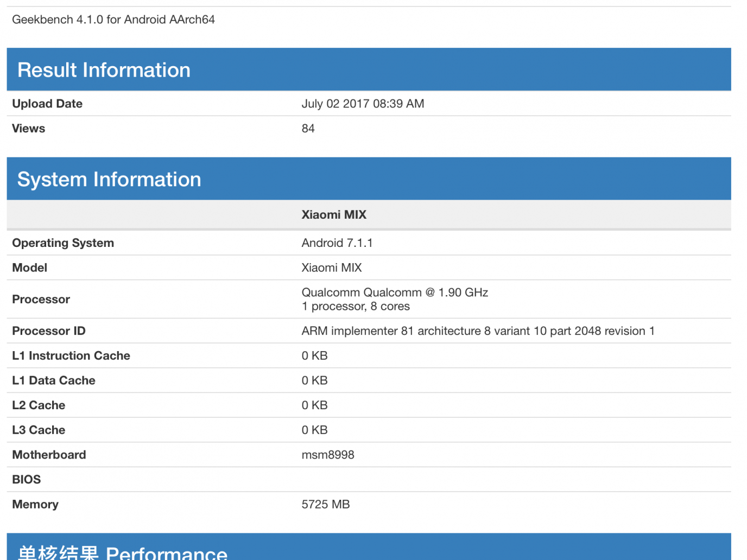Click the L2 Cache 0 KB value
This screenshot has width=747, height=560.
click(314, 405)
